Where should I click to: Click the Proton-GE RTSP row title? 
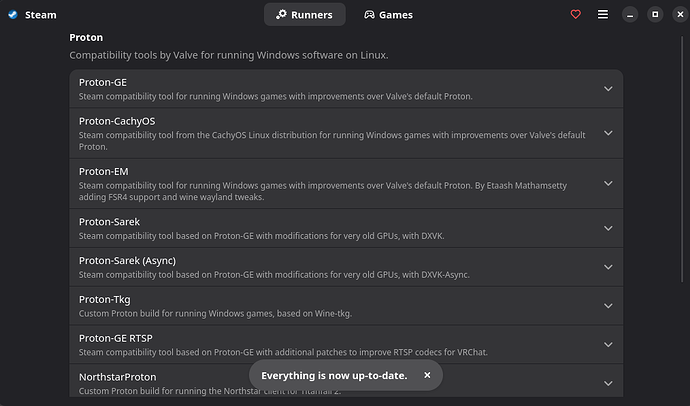pos(116,338)
